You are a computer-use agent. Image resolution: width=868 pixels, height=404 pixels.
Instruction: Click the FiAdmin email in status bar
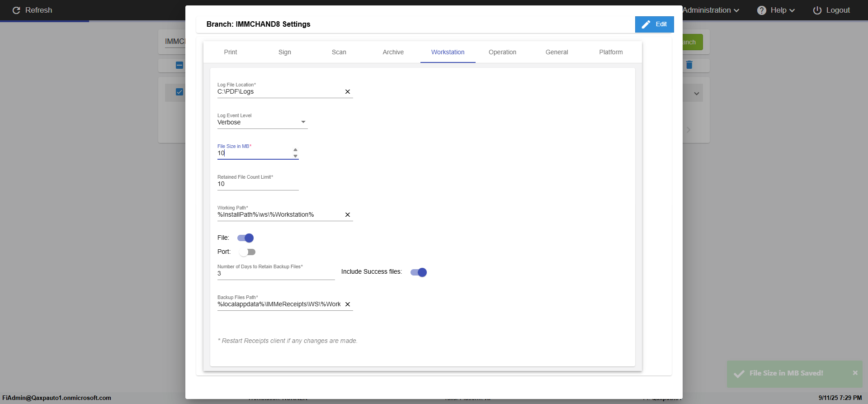click(57, 398)
